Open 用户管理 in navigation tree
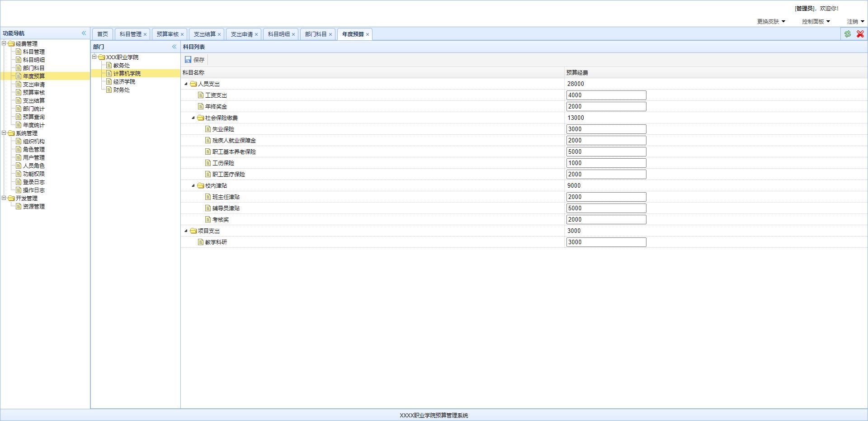 (34, 157)
